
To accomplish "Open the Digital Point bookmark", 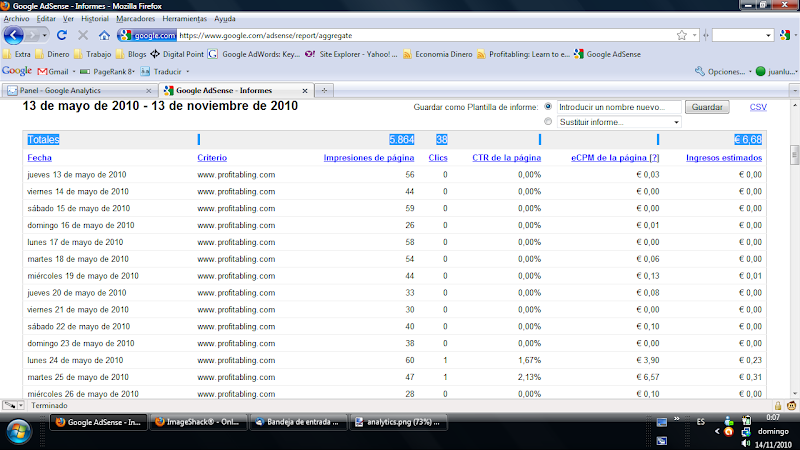I will (177, 54).
